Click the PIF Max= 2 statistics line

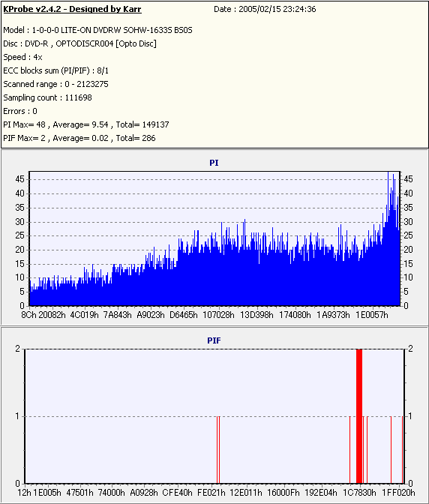79,138
